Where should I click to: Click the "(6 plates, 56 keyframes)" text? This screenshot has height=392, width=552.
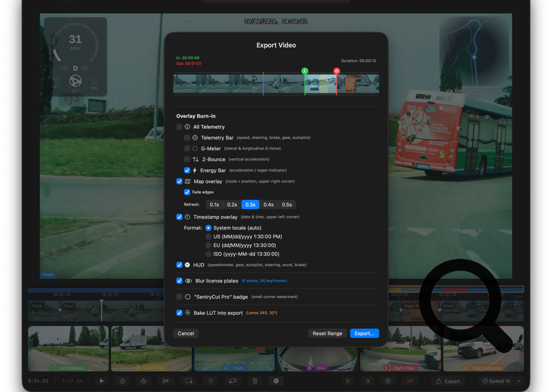point(264,281)
